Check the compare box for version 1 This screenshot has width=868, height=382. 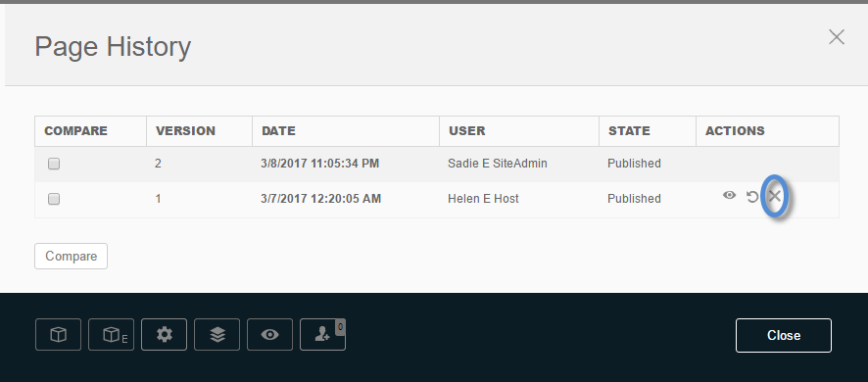54,199
